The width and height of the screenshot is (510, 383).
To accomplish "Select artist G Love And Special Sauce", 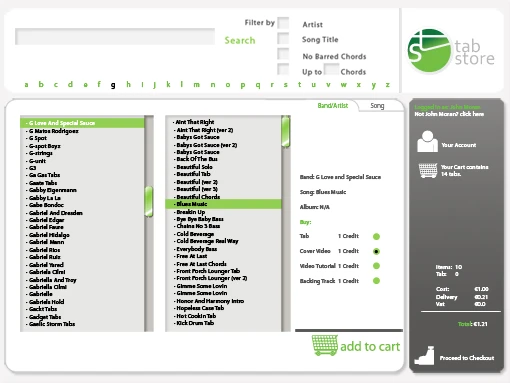I will pos(82,123).
